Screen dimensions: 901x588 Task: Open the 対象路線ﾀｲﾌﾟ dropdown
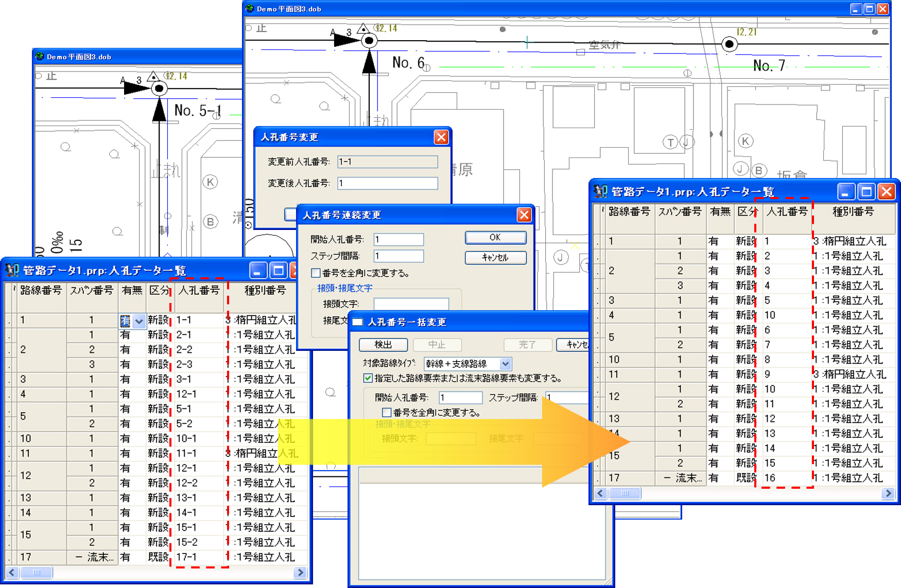point(505,364)
